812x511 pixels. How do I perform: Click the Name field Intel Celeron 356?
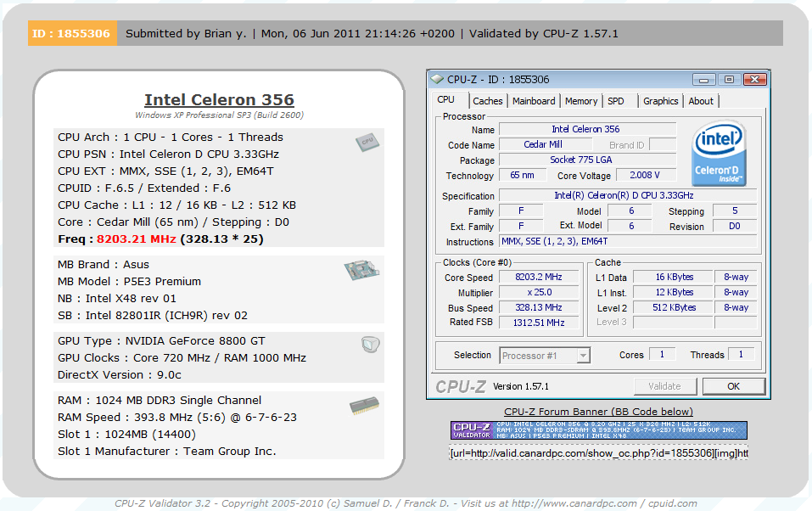(x=588, y=129)
